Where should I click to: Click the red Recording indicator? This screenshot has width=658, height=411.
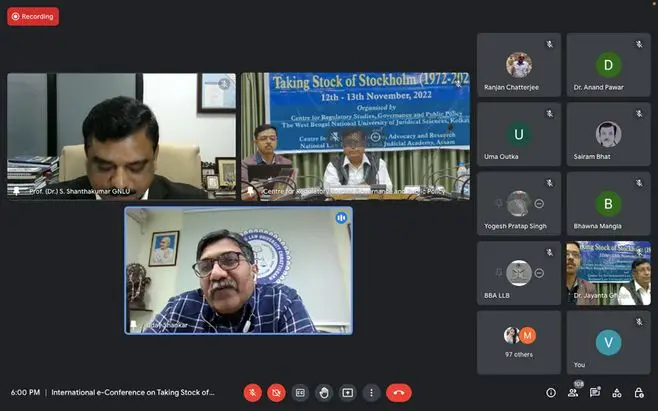[x=32, y=16]
